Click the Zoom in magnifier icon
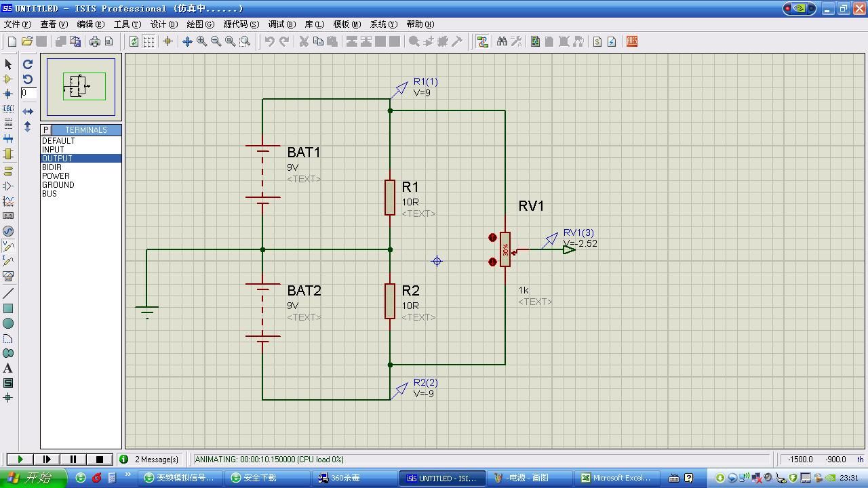Image resolution: width=868 pixels, height=488 pixels. 201,41
